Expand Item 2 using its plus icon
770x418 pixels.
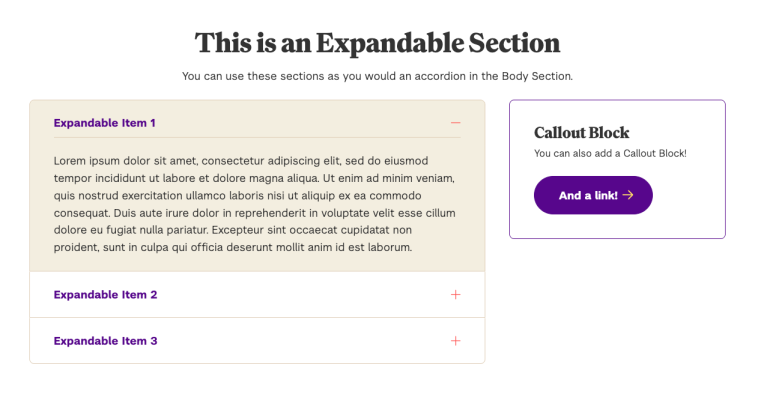tap(455, 295)
